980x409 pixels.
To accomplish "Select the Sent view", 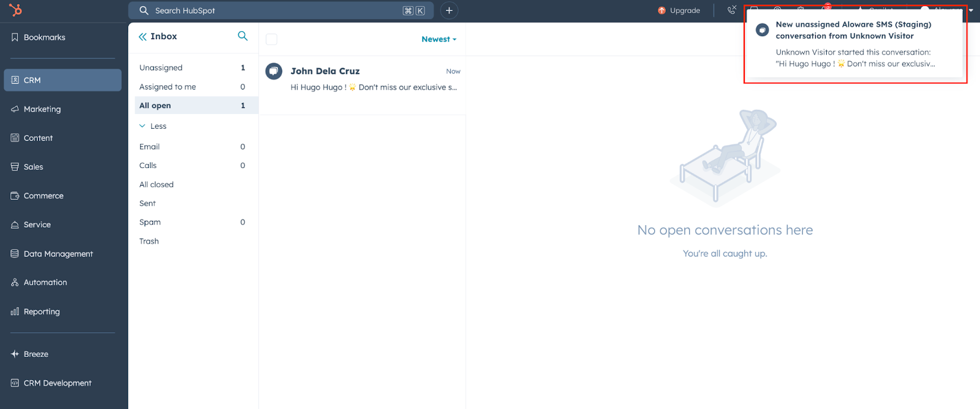I will point(197,204).
